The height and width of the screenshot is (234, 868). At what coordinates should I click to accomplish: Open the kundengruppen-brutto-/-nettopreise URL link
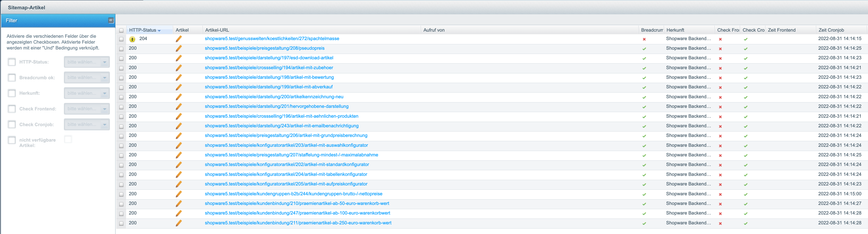click(294, 194)
